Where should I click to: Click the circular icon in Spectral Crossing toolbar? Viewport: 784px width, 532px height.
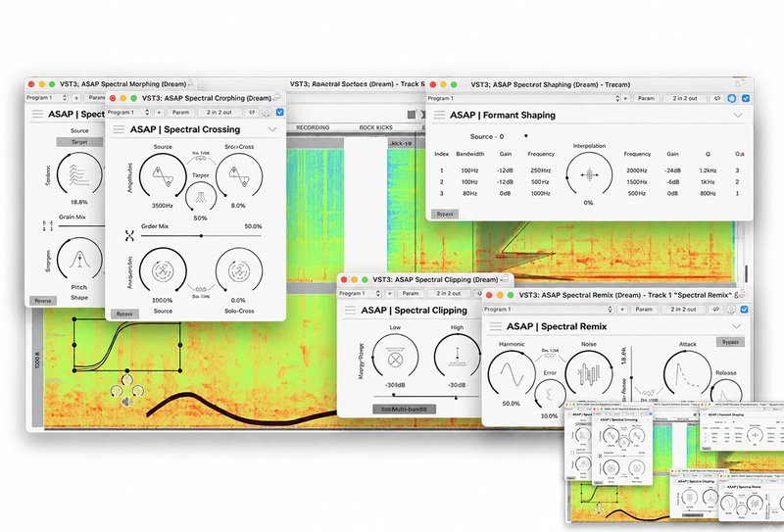(267, 113)
